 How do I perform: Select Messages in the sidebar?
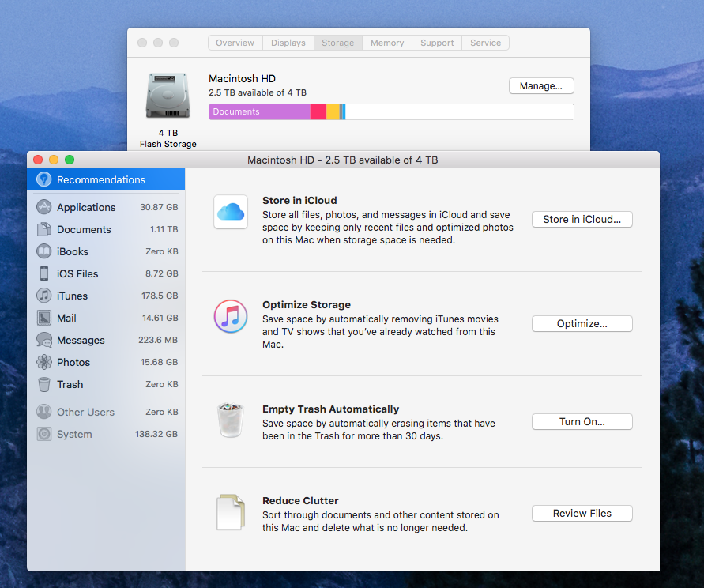coord(107,340)
